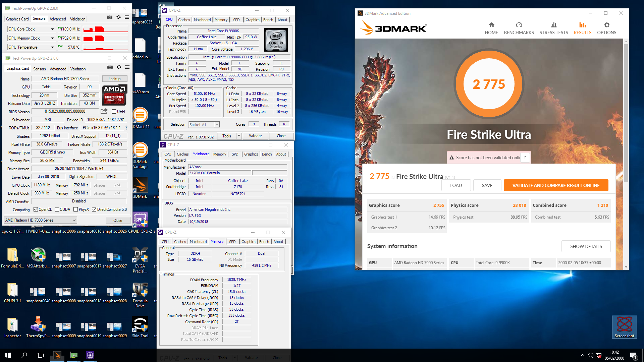Viewport: 644px width, 362px height.
Task: Open 3DMark Options gear
Action: (x=607, y=28)
